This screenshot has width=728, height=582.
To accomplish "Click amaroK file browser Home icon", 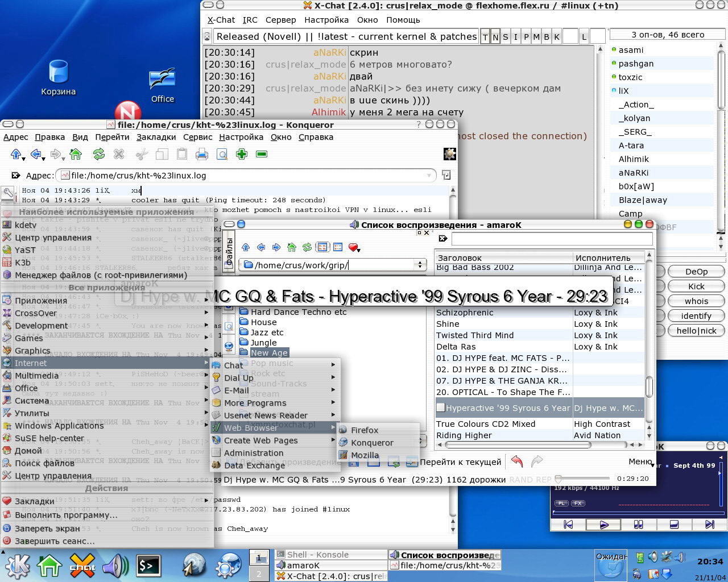I will [292, 247].
